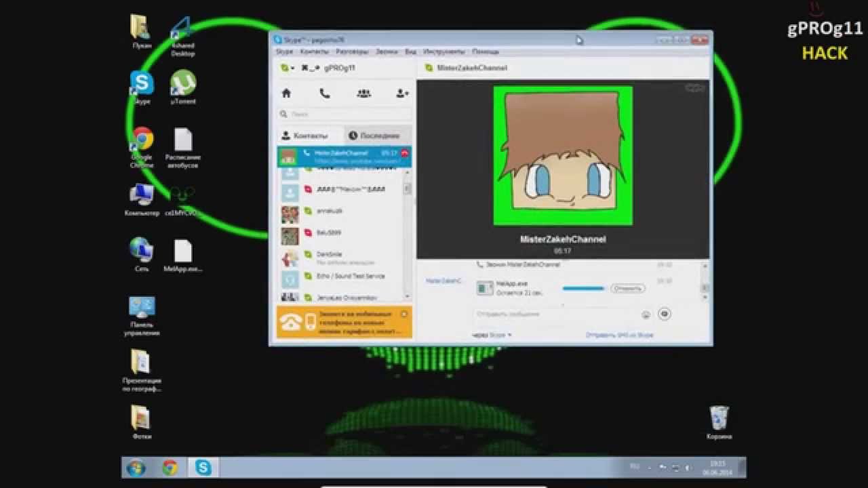
Task: Open the Контакты menu
Action: tap(314, 52)
